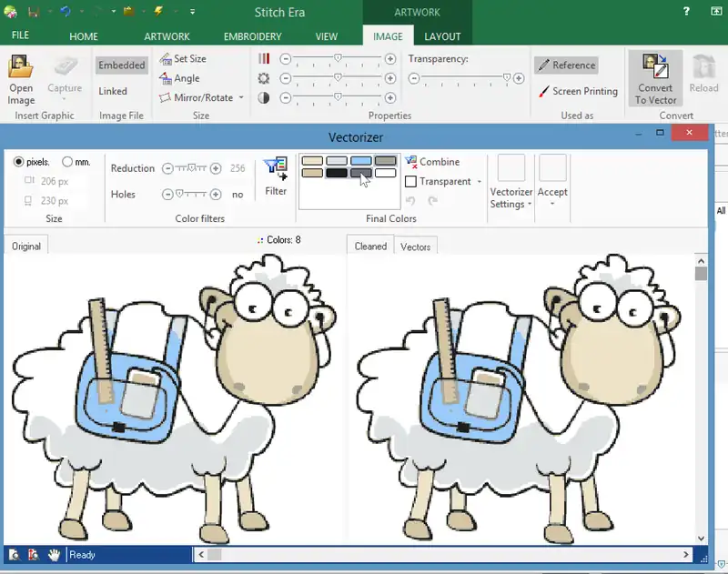This screenshot has height=574, width=728.
Task: Click the Reference pencil icon
Action: click(x=543, y=65)
